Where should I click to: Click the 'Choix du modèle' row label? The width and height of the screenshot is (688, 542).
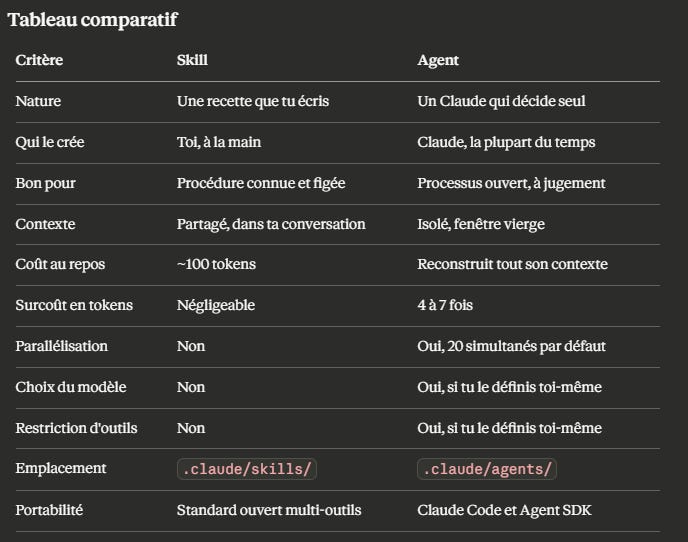click(x=71, y=387)
